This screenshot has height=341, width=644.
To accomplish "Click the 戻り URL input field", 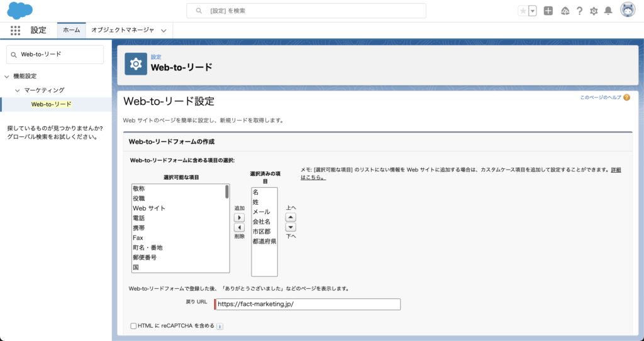I will point(308,304).
